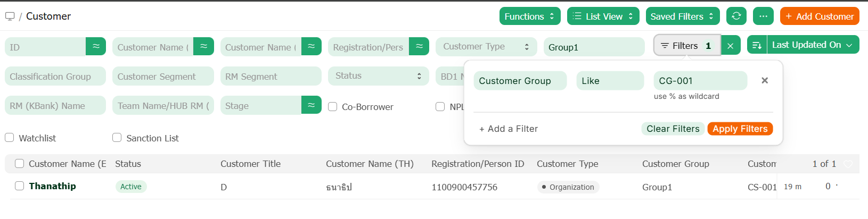868x219 pixels.
Task: Check the Sanction List checkbox
Action: coord(117,138)
